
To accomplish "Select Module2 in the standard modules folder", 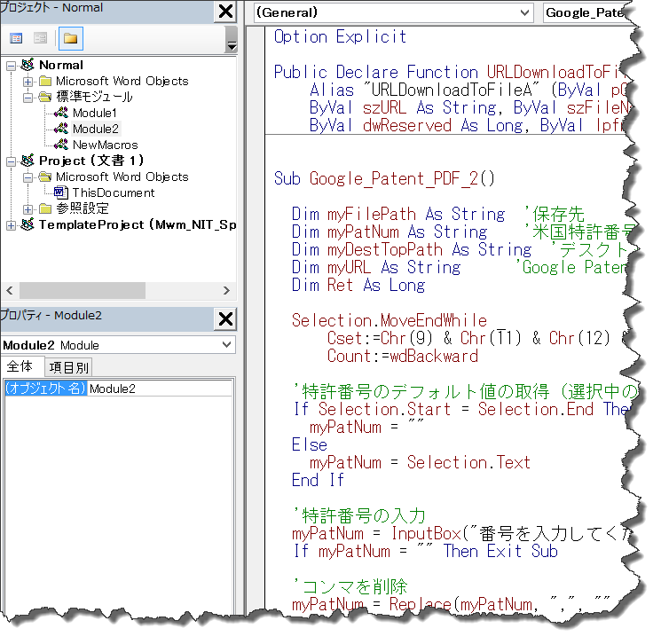I will (x=94, y=129).
